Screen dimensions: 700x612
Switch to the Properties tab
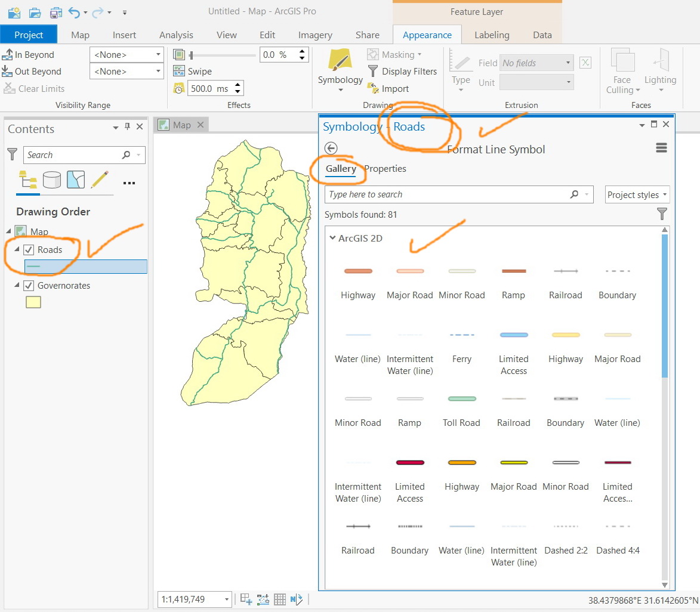385,169
